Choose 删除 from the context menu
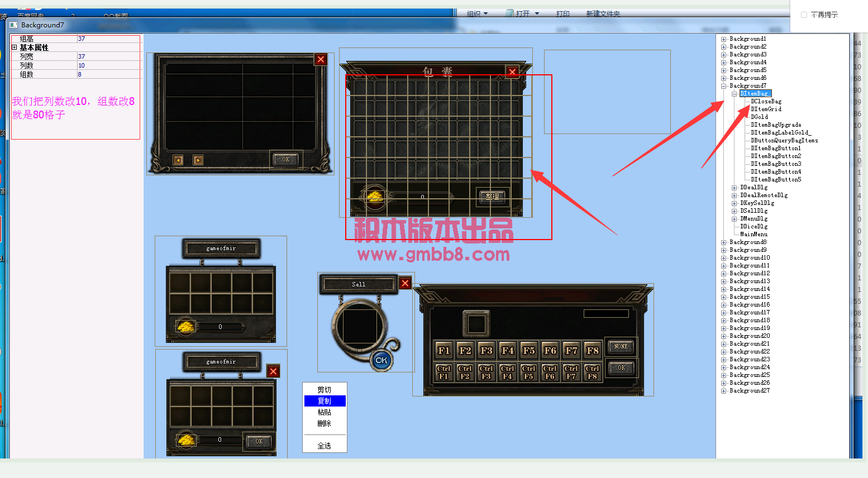 325,423
